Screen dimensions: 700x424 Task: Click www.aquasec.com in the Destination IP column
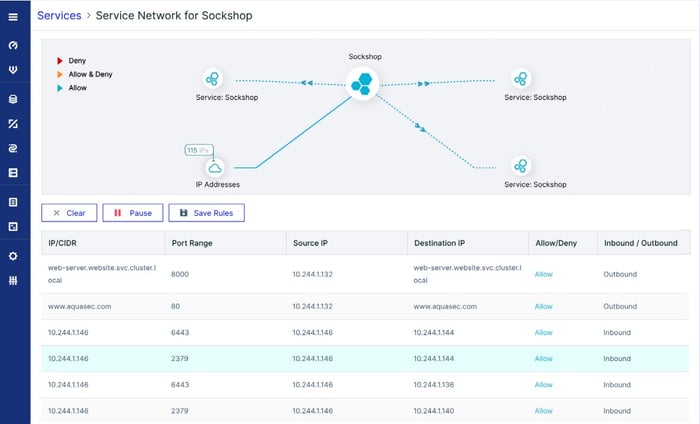[445, 306]
